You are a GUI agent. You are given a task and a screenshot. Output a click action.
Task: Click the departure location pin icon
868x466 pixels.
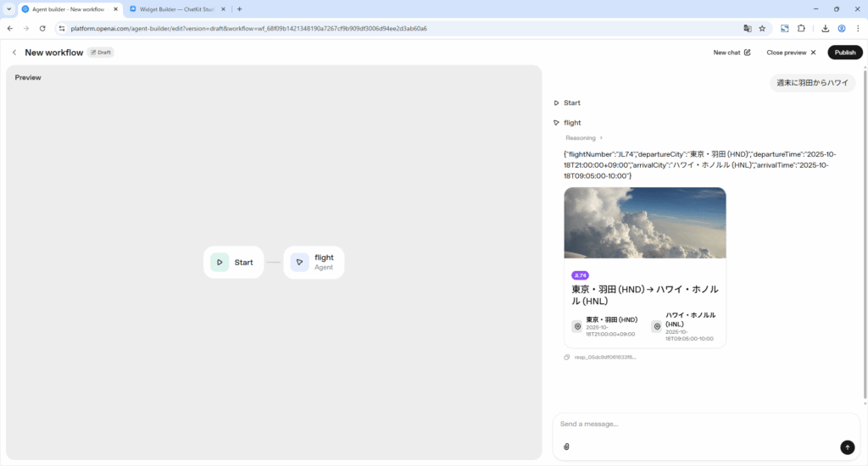pos(577,326)
